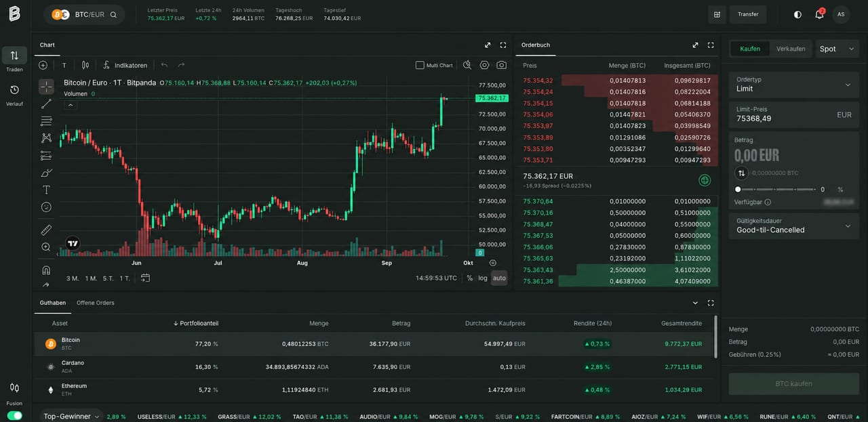Redo the chart action

(181, 65)
